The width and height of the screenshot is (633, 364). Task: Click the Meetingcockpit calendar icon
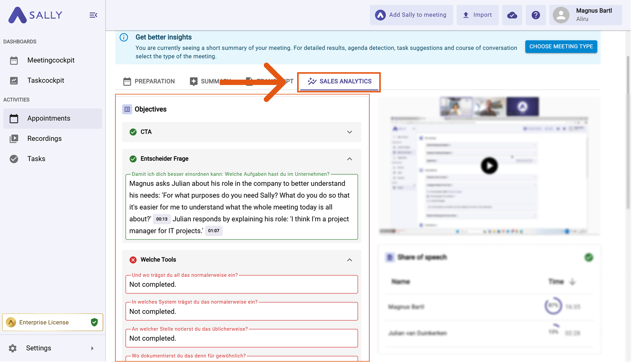point(14,60)
